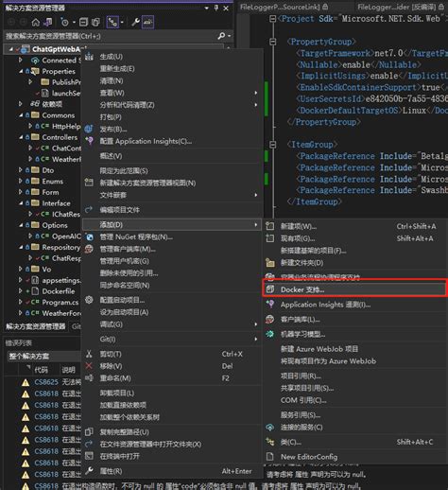
Task: Select 项目引用(R)... in the submenu
Action: tap(354, 376)
